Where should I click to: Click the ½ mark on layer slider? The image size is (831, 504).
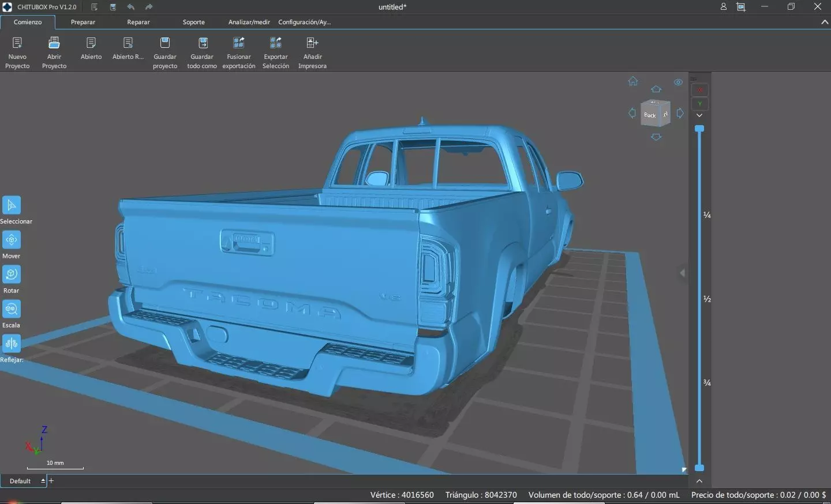[x=707, y=299]
